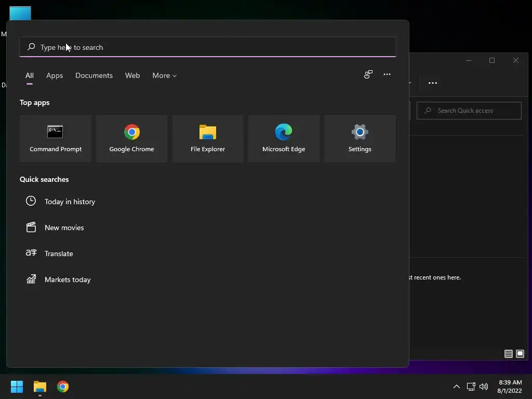The height and width of the screenshot is (399, 532).
Task: Open File Explorer from the taskbar
Action: coord(39,387)
